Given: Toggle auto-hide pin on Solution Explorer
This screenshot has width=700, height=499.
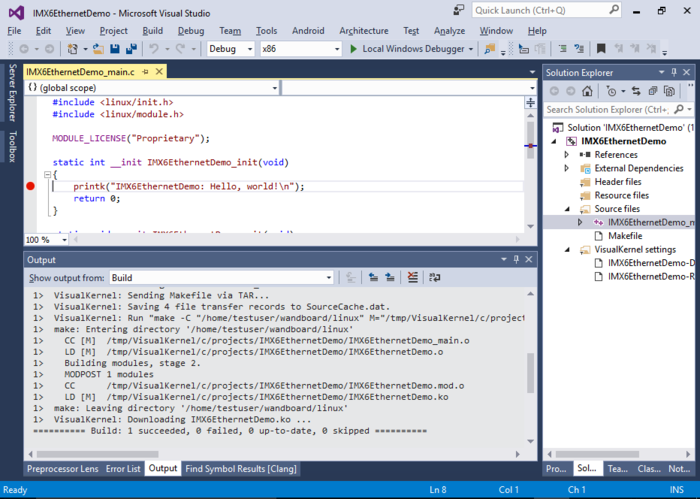Looking at the screenshot, I should pyautogui.click(x=674, y=72).
